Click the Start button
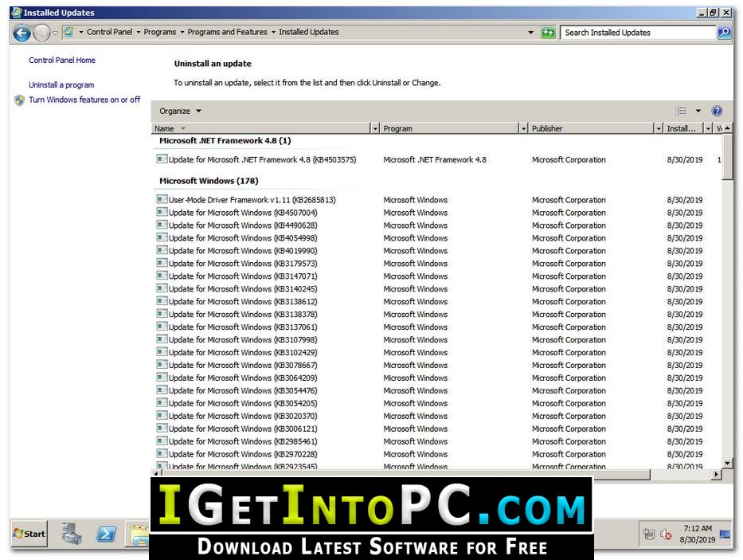This screenshot has height=560, width=743. tap(29, 534)
